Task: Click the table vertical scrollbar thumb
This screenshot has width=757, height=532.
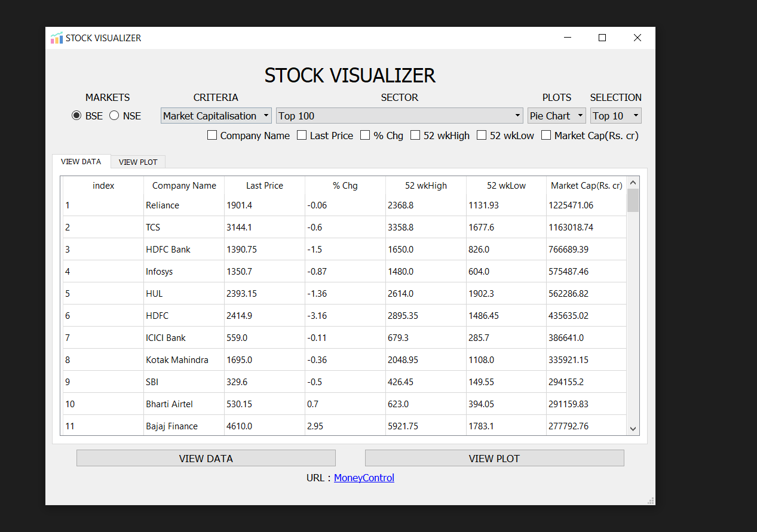Action: pos(633,200)
